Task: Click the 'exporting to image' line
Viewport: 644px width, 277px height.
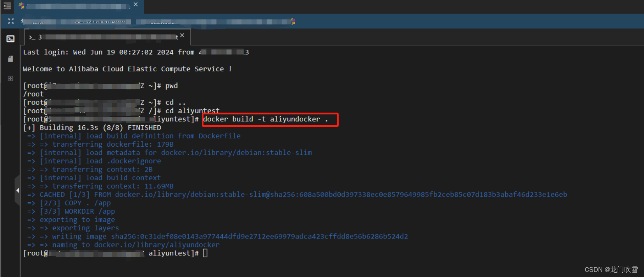Action: (71, 219)
